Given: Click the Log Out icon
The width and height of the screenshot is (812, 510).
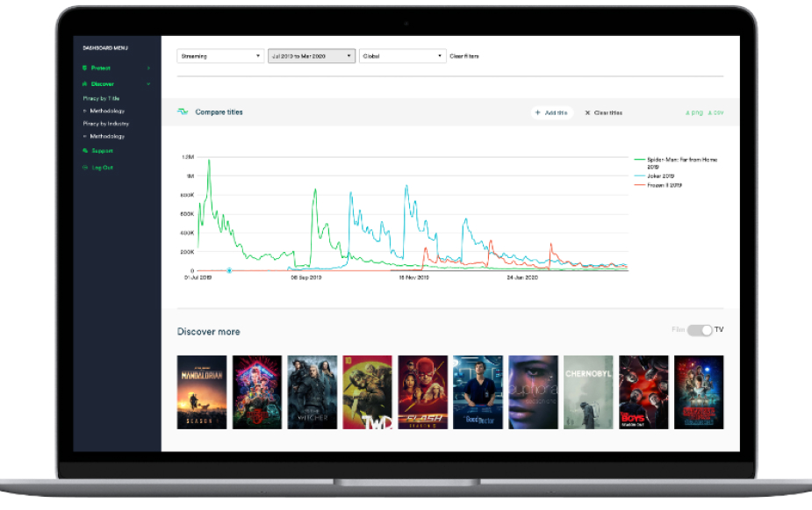Looking at the screenshot, I should 84,167.
